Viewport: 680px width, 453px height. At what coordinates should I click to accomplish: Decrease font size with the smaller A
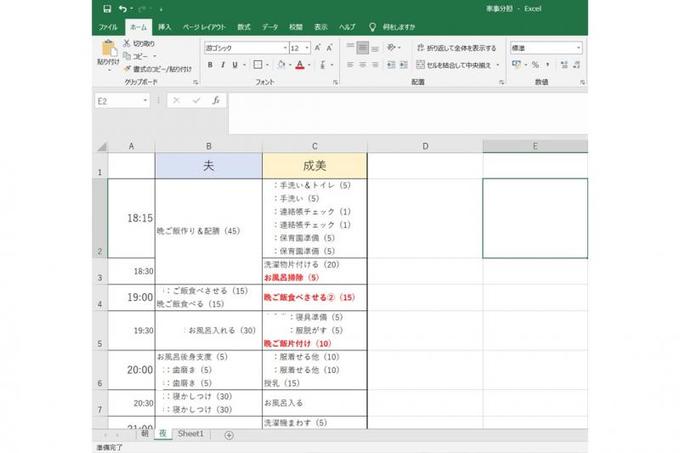coord(329,48)
